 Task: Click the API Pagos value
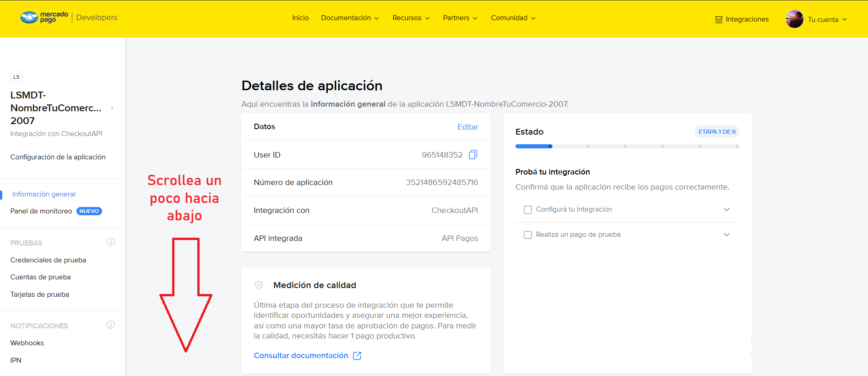(460, 238)
